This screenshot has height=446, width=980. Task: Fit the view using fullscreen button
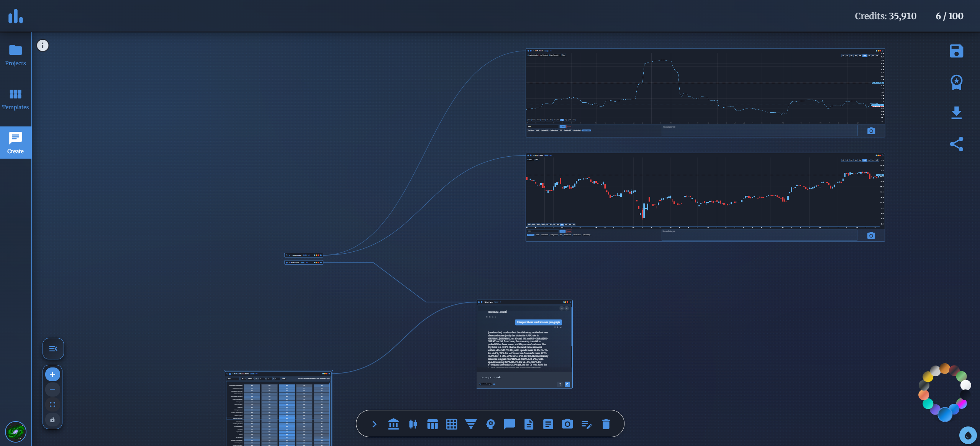tap(52, 404)
